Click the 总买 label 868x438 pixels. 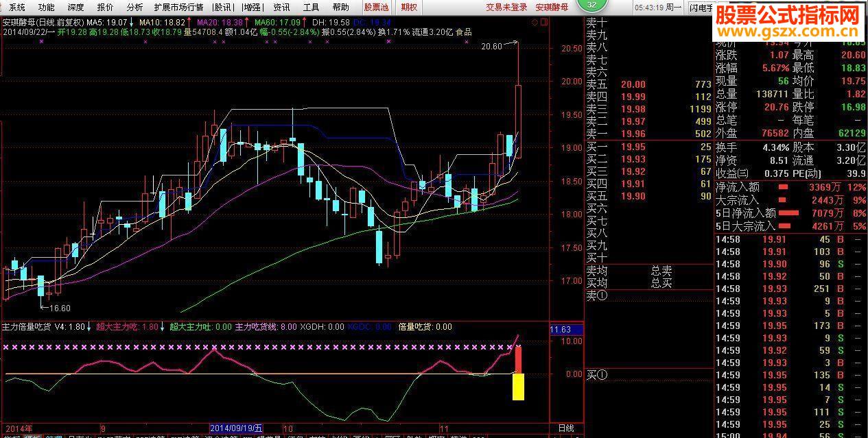tap(661, 282)
